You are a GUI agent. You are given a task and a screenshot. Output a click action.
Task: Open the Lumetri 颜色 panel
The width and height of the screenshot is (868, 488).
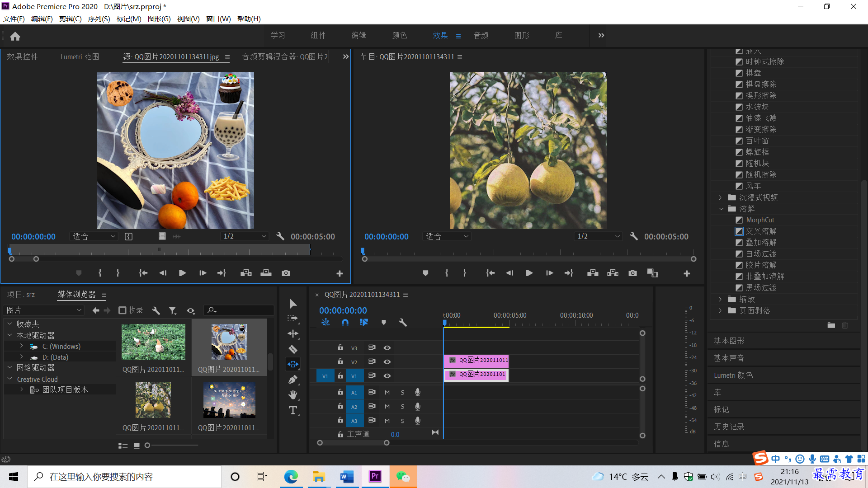pyautogui.click(x=733, y=375)
